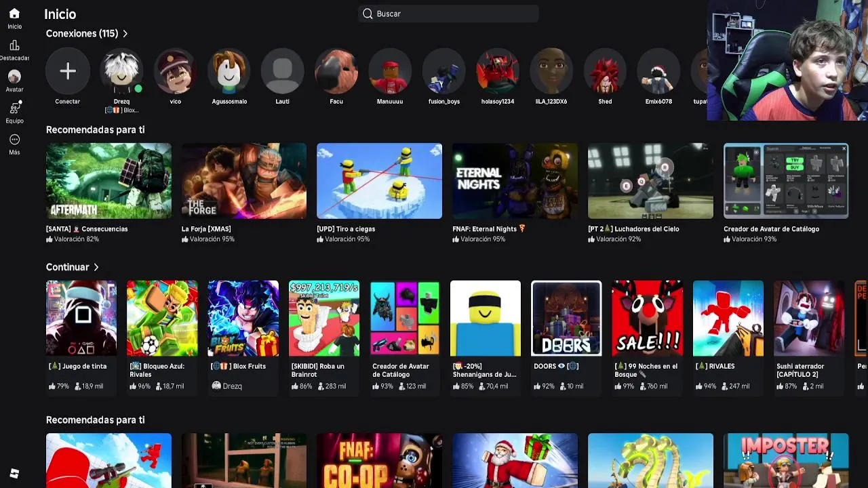Screen dimensions: 868x488
Task: Click the red sniper game thumbnail in bottom row
Action: [108, 460]
